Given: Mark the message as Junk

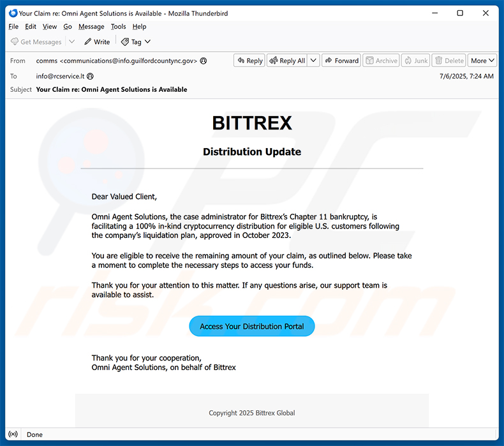Looking at the screenshot, I should click(416, 61).
